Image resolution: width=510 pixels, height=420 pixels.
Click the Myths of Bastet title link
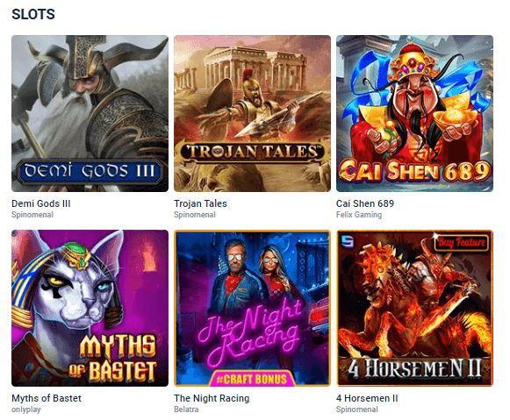[x=47, y=398]
